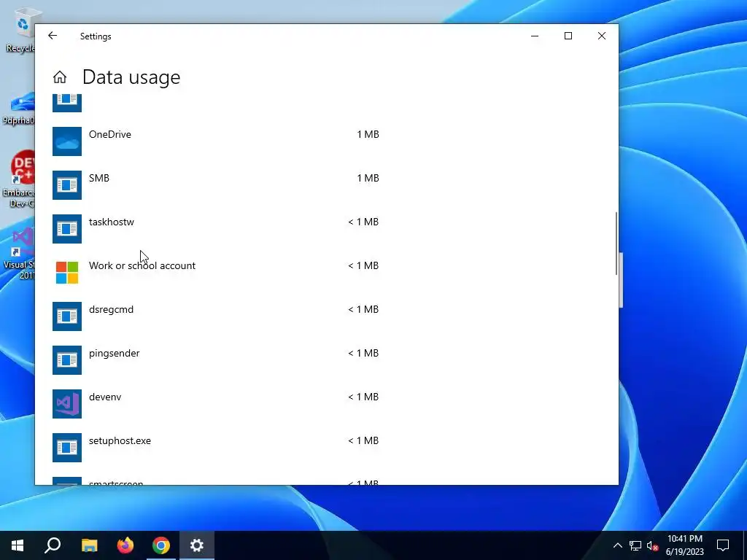Click the setuphost.exe label
This screenshot has width=747, height=560.
pyautogui.click(x=120, y=441)
